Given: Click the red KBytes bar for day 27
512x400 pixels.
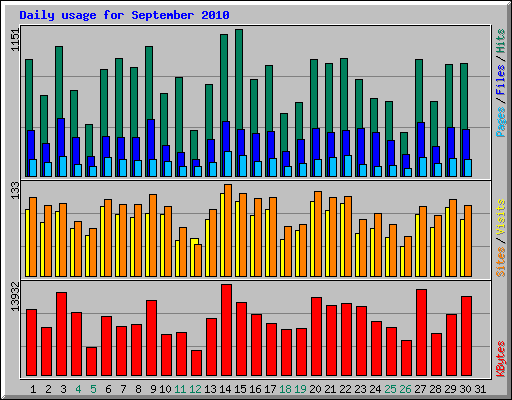Looking at the screenshot, I should [x=421, y=333].
